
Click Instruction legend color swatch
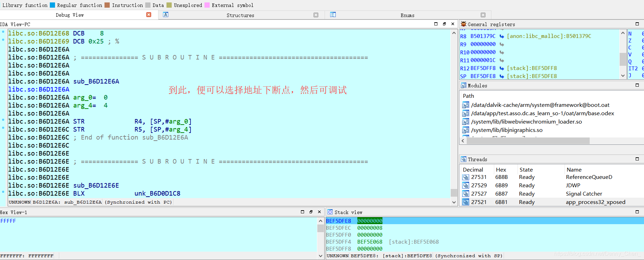[107, 5]
